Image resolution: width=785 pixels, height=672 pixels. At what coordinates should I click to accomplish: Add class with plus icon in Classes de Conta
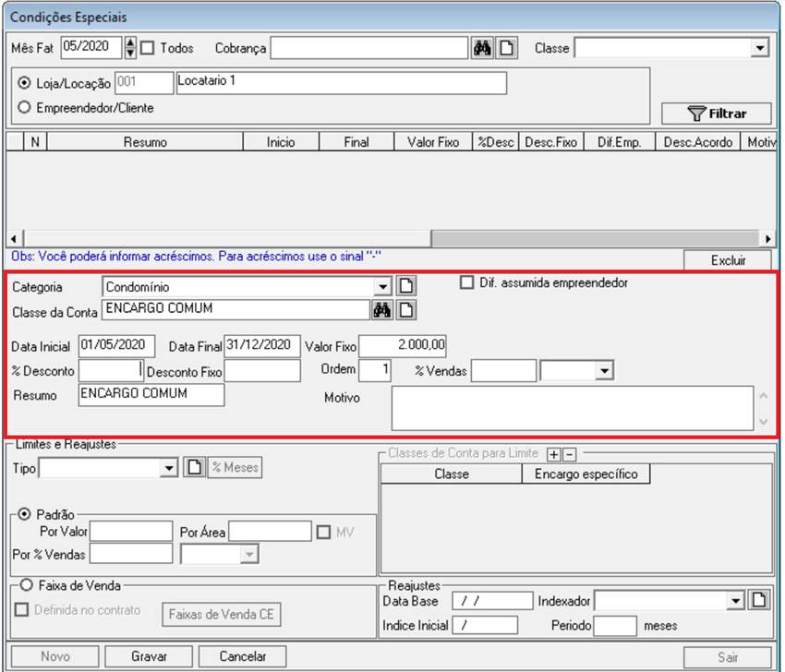pos(554,454)
